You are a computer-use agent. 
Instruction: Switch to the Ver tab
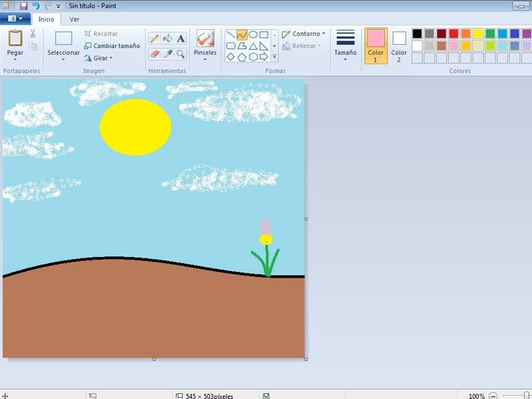click(74, 19)
